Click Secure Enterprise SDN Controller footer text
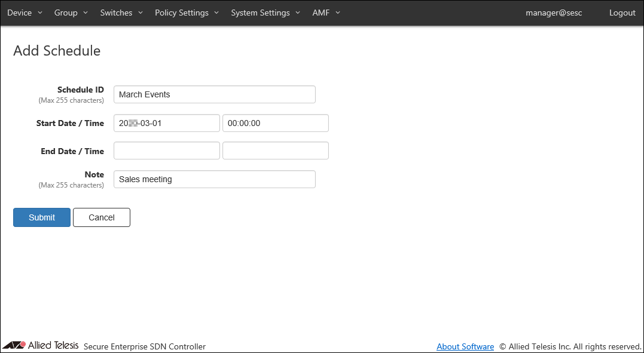 [x=145, y=347]
